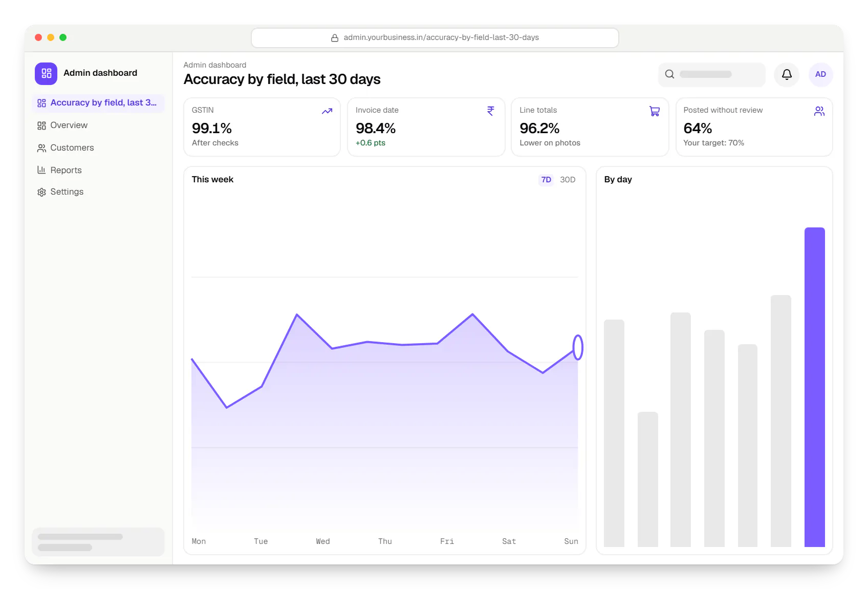Click the 98.4% Invoice date value

[x=376, y=128]
